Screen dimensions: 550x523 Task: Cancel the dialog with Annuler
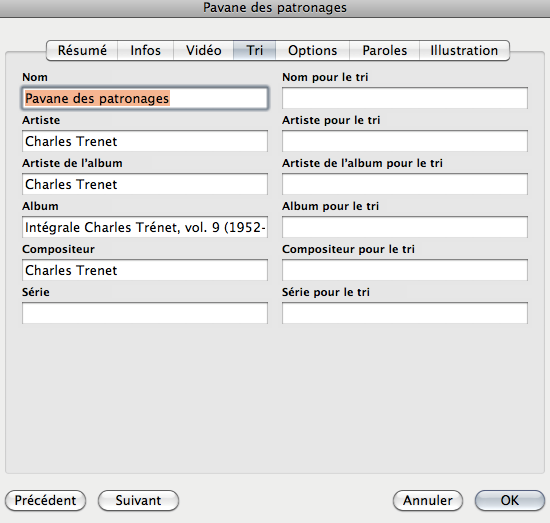click(x=428, y=501)
